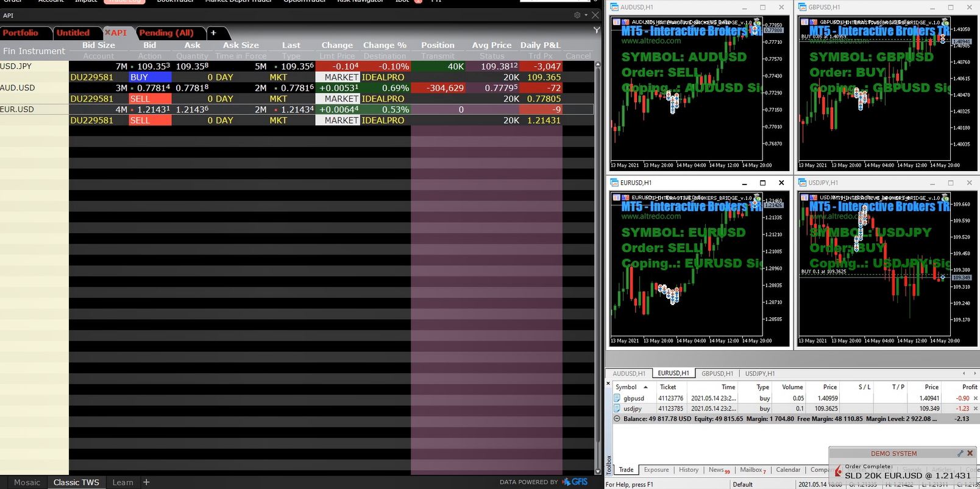Click the USDJPY,H1 chart window icon
Screen dimensions: 980x489
tap(803, 183)
